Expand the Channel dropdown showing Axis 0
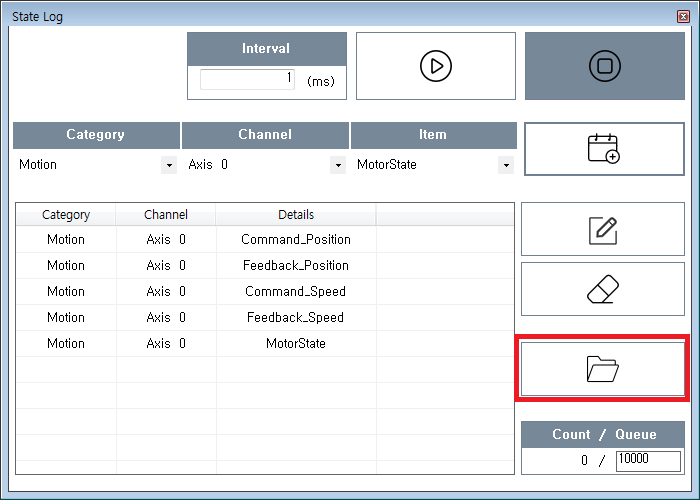 tap(338, 165)
